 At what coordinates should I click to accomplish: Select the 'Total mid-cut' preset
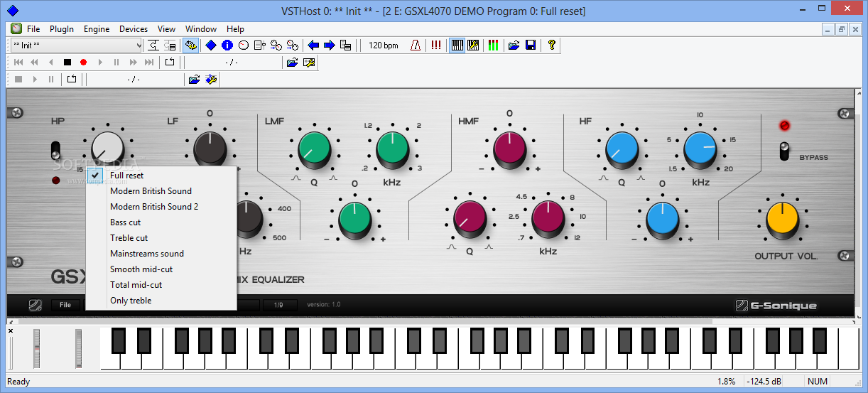[161, 284]
